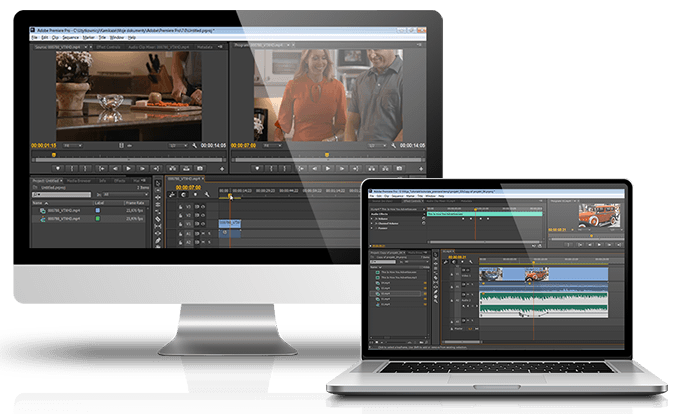Click Play in the monitor's Program panel

click(328, 168)
